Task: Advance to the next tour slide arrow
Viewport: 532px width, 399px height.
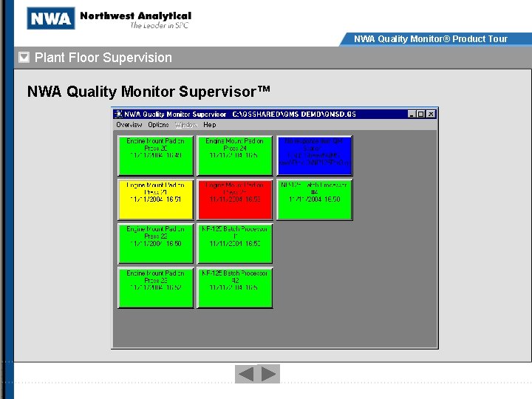Action: click(x=268, y=374)
